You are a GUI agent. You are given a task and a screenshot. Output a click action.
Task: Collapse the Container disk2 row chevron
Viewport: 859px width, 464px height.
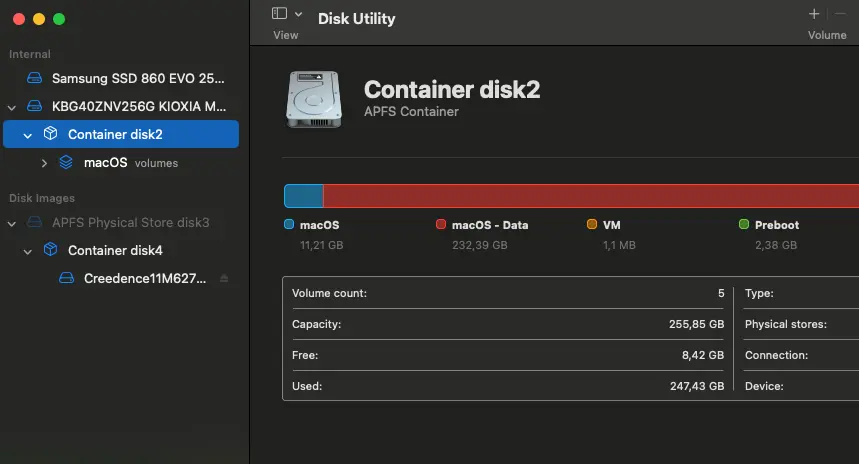coord(27,135)
